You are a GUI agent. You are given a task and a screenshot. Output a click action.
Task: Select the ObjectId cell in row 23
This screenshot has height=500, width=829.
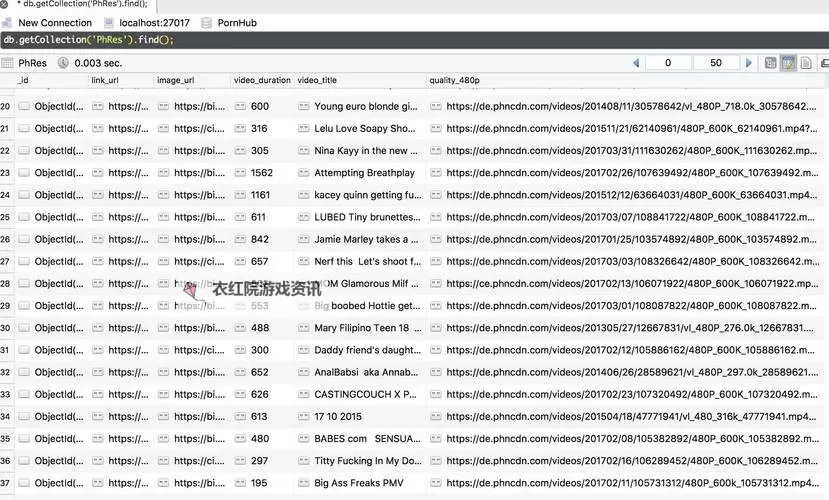click(x=58, y=173)
